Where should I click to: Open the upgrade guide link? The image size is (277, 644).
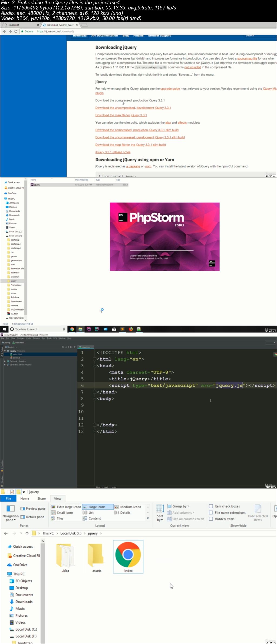[x=170, y=89]
